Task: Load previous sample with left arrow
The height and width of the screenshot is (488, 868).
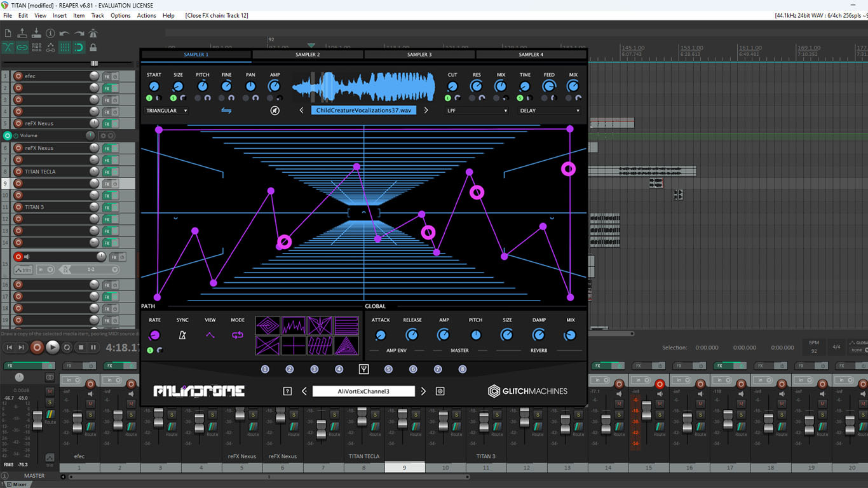Action: coord(302,111)
